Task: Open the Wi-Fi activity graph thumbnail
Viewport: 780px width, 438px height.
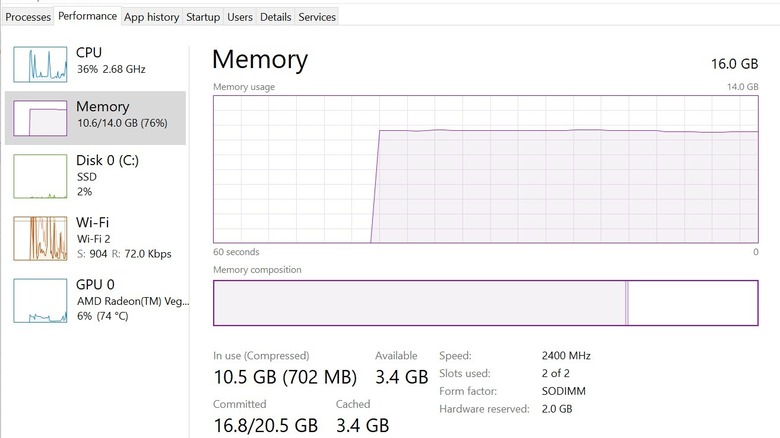Action: tap(40, 239)
